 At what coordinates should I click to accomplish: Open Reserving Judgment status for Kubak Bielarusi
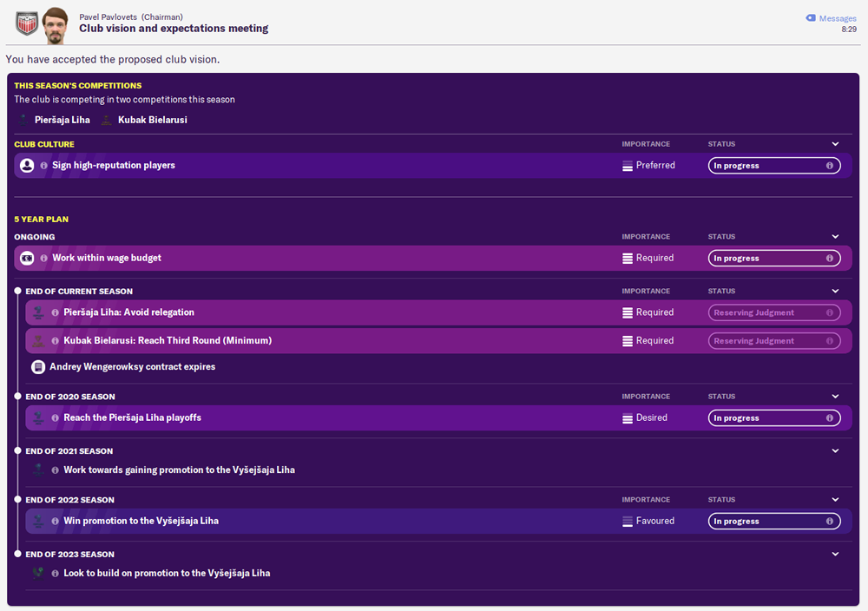(x=774, y=341)
